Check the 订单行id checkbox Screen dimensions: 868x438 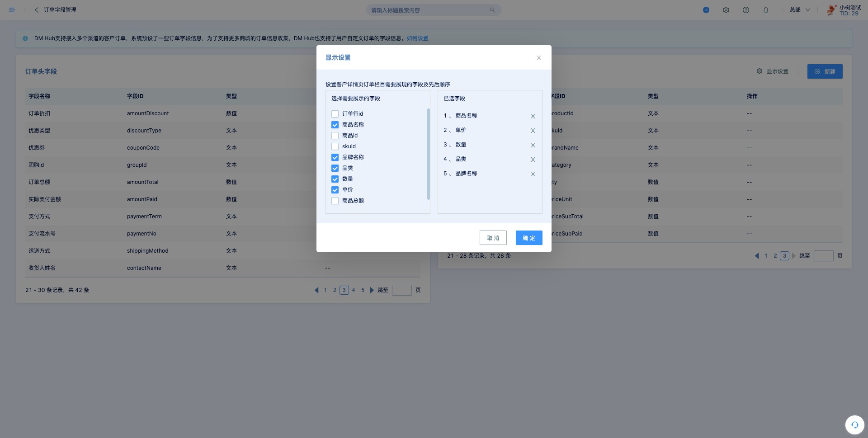(x=335, y=114)
